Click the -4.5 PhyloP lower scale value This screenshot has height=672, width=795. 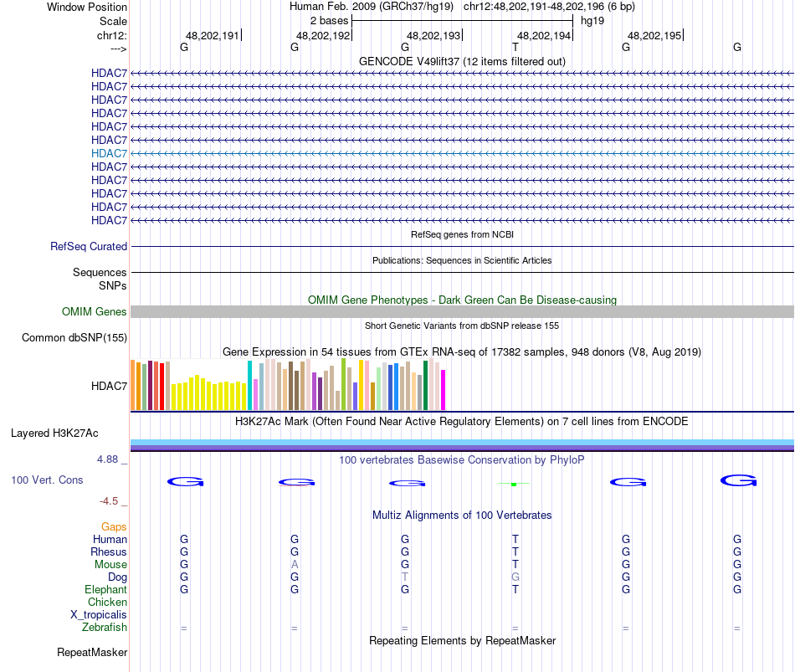point(109,501)
